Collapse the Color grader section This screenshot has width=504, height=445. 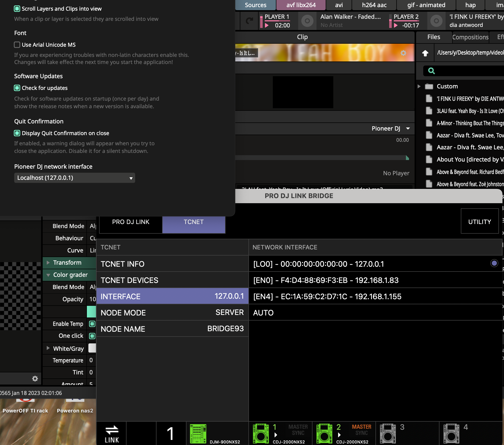(48, 275)
